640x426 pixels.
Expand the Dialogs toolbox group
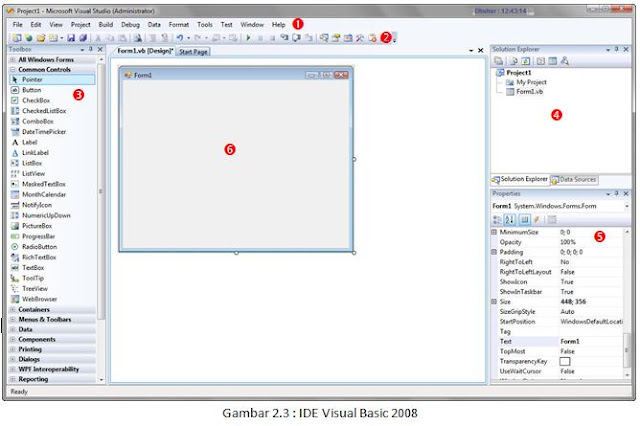click(x=13, y=359)
